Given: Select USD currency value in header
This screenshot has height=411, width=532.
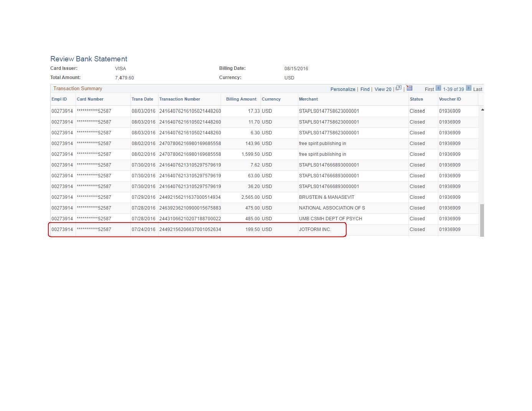Looking at the screenshot, I should click(x=289, y=78).
